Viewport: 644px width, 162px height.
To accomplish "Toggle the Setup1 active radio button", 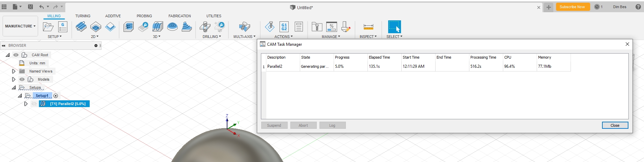I will coord(56,96).
